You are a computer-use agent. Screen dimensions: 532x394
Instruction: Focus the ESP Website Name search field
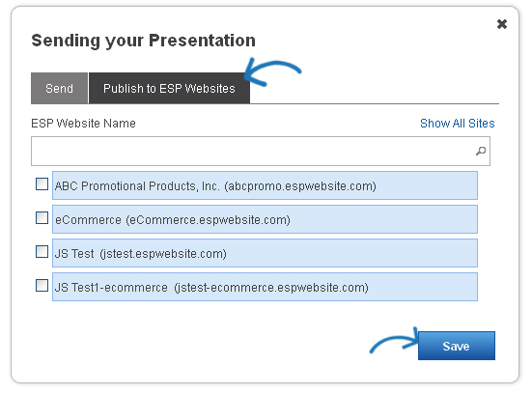click(x=261, y=151)
